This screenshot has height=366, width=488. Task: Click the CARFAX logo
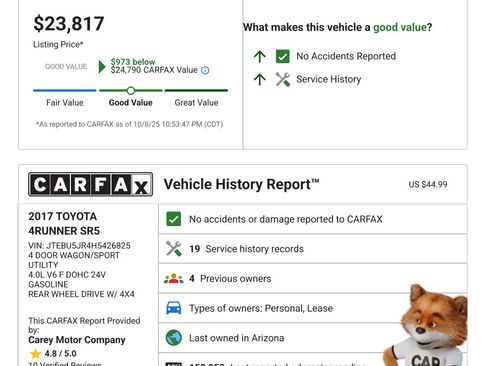[90, 184]
